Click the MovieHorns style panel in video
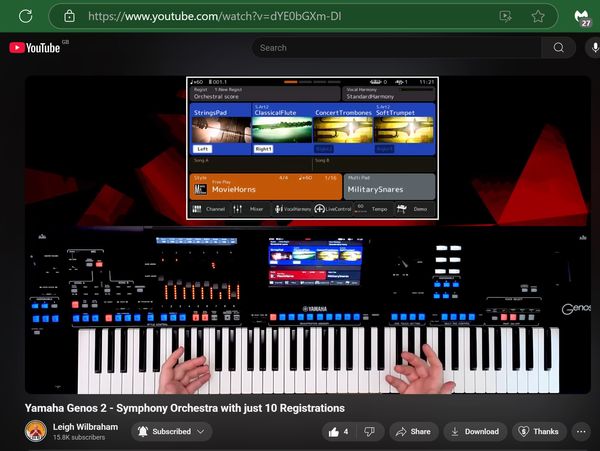The image size is (600, 451). (x=266, y=187)
